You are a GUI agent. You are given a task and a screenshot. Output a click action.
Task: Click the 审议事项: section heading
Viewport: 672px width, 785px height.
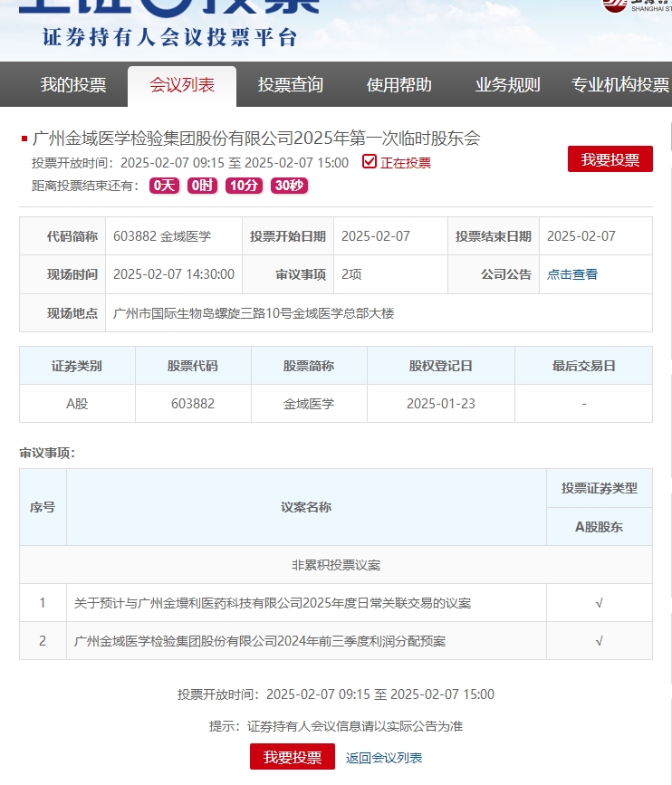pyautogui.click(x=47, y=453)
